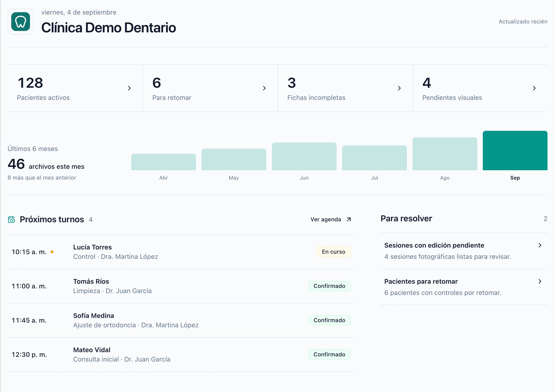Click 'viernes, 4 de septiembre' date
This screenshot has width=555, height=392.
pos(79,12)
